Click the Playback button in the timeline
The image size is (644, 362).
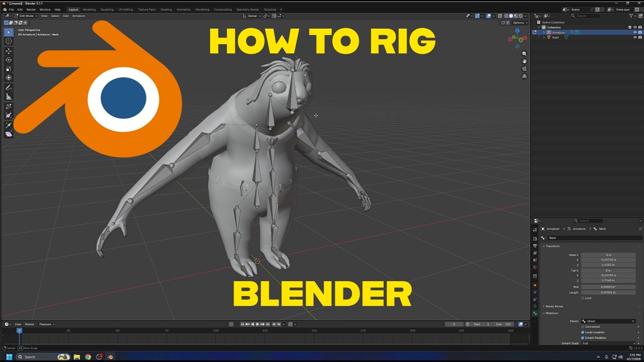click(x=46, y=324)
